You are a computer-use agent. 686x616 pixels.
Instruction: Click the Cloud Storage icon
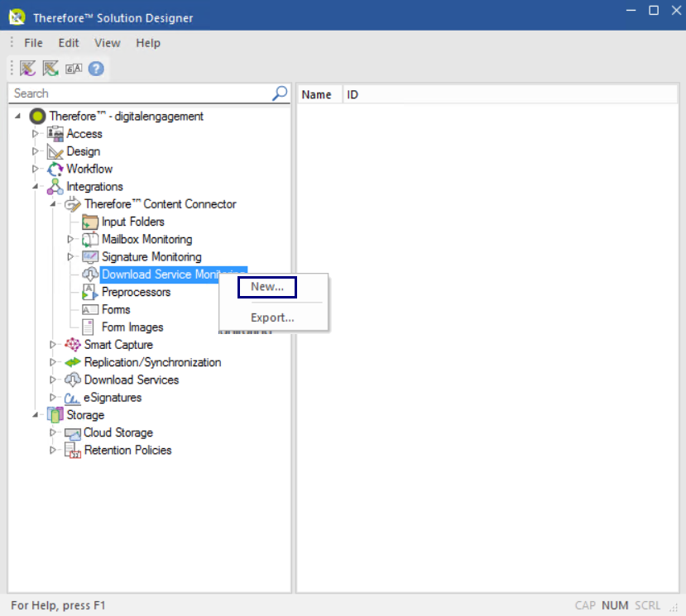pyautogui.click(x=73, y=432)
